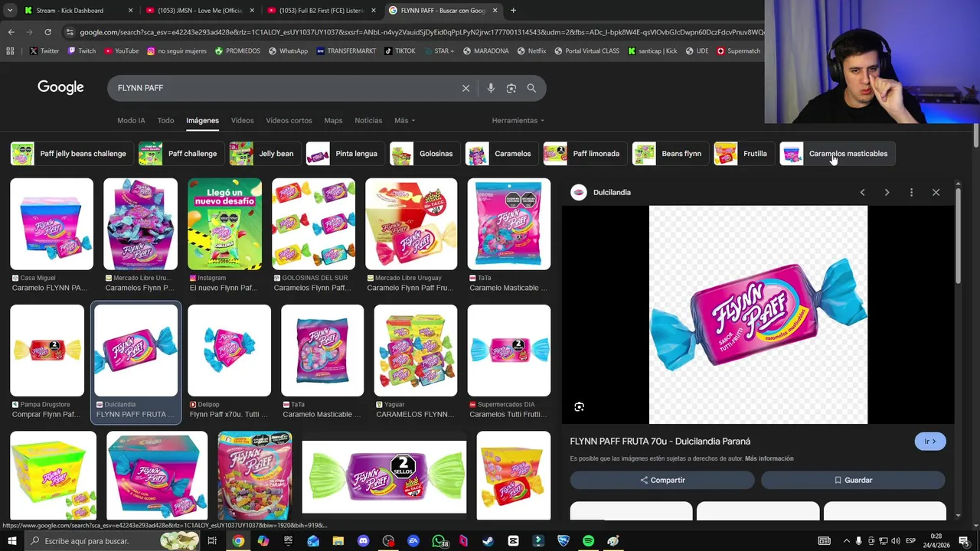Open the Supermercados DIA Tutti Frutti result
Screen dimensions: 980x551
[509, 350]
